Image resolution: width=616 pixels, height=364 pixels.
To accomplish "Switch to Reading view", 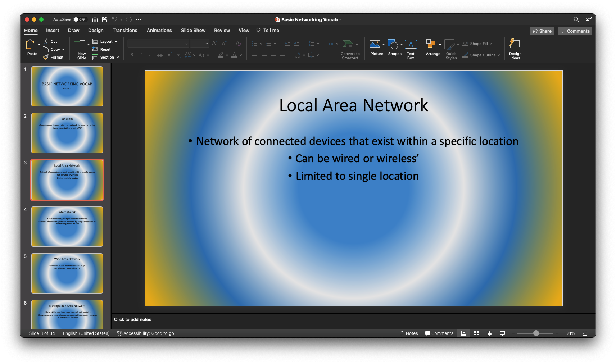I will click(489, 333).
